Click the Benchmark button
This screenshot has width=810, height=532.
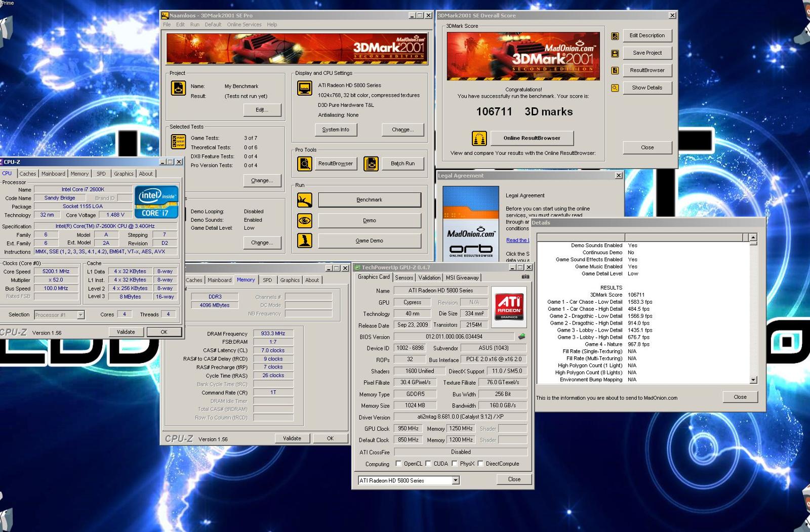coord(370,200)
